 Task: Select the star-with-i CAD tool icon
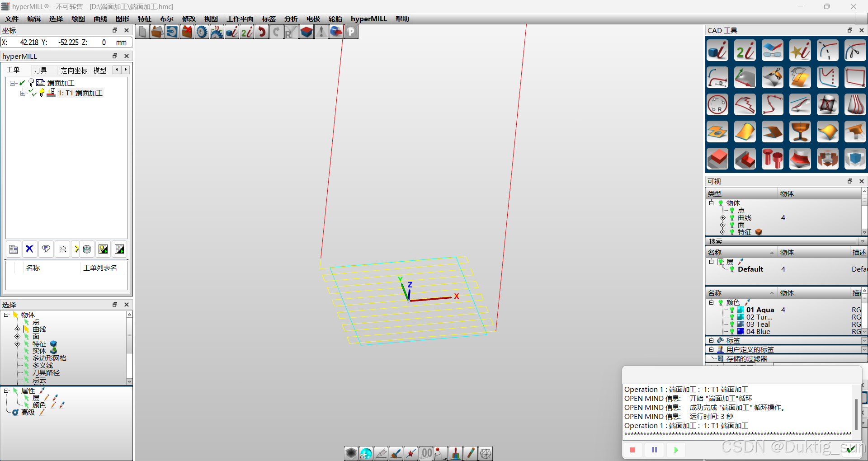[x=800, y=51]
